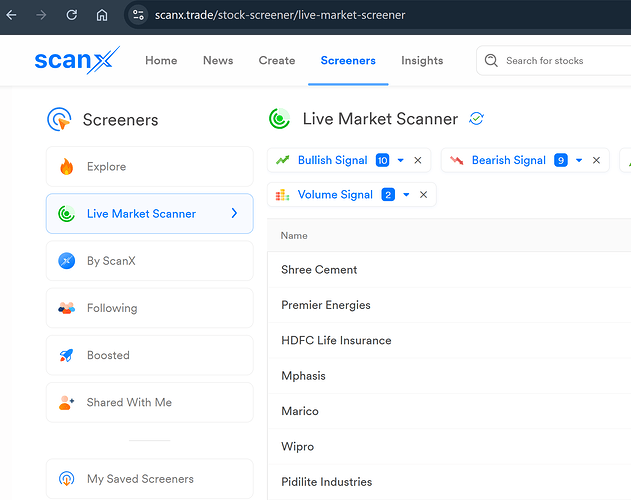Expand the Bearish Signal dropdown arrow
This screenshot has width=631, height=500.
point(579,160)
